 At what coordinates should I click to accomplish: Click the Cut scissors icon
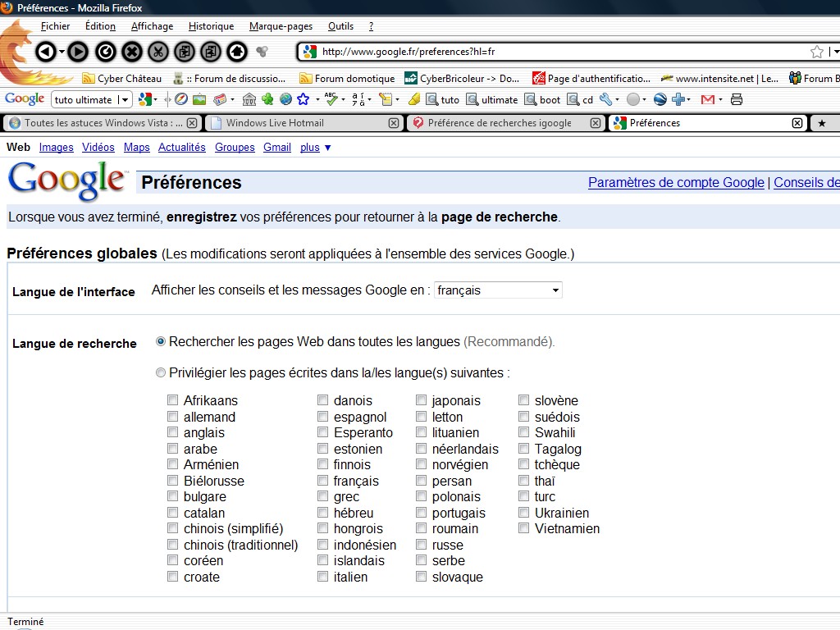click(157, 52)
